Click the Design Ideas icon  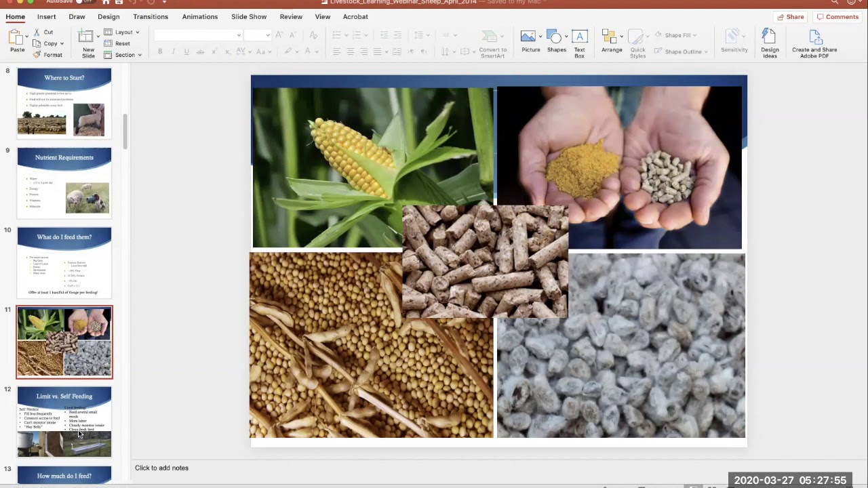[769, 36]
